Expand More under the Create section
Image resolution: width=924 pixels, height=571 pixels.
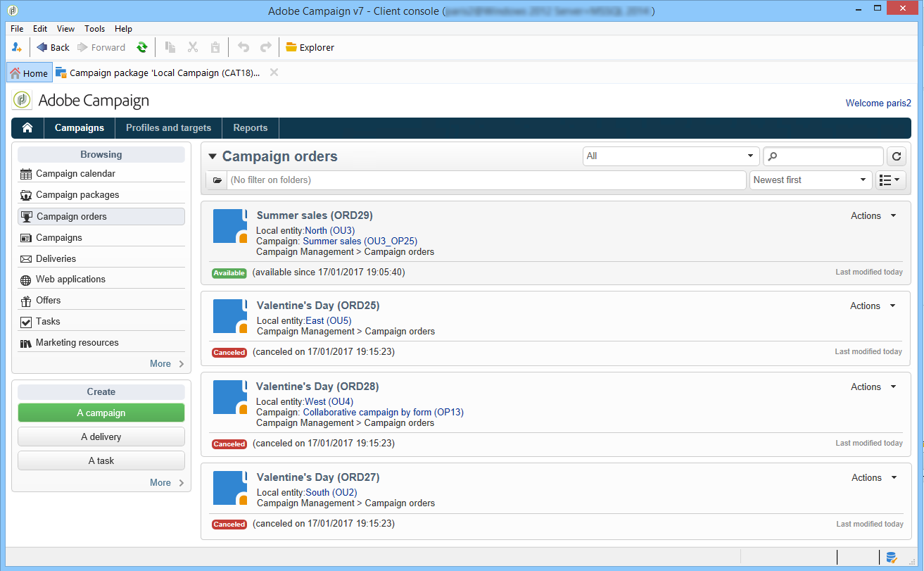167,483
